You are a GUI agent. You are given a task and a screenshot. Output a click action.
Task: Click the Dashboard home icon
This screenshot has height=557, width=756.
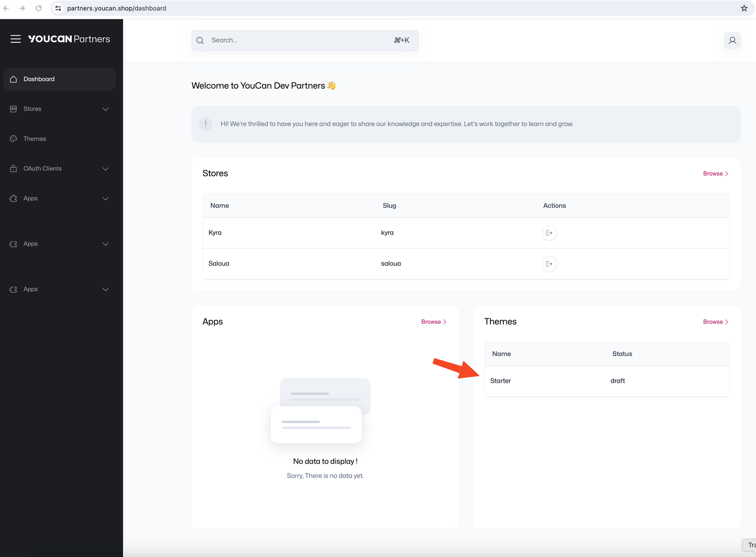[x=13, y=79]
